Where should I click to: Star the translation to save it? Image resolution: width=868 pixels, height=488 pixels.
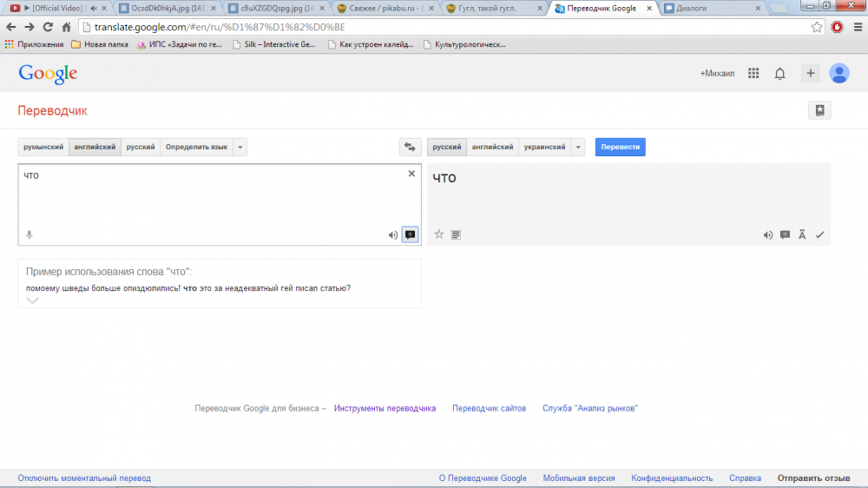439,234
